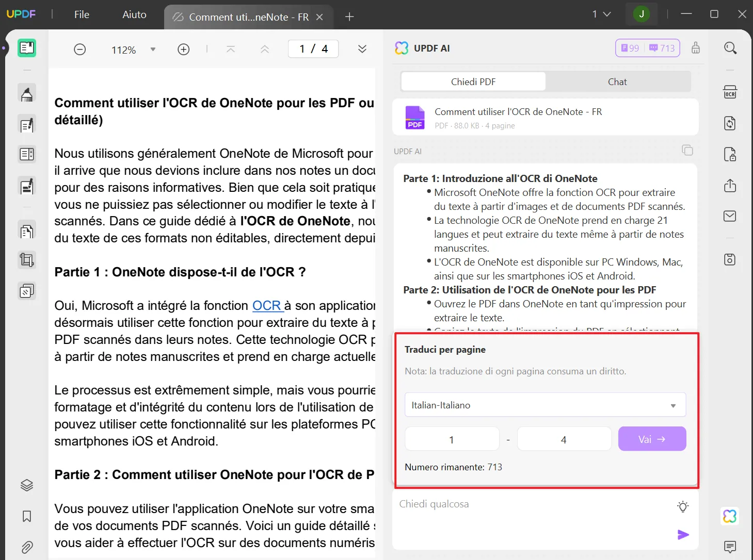
Task: Click the page number field '1 / 4'
Action: [313, 49]
